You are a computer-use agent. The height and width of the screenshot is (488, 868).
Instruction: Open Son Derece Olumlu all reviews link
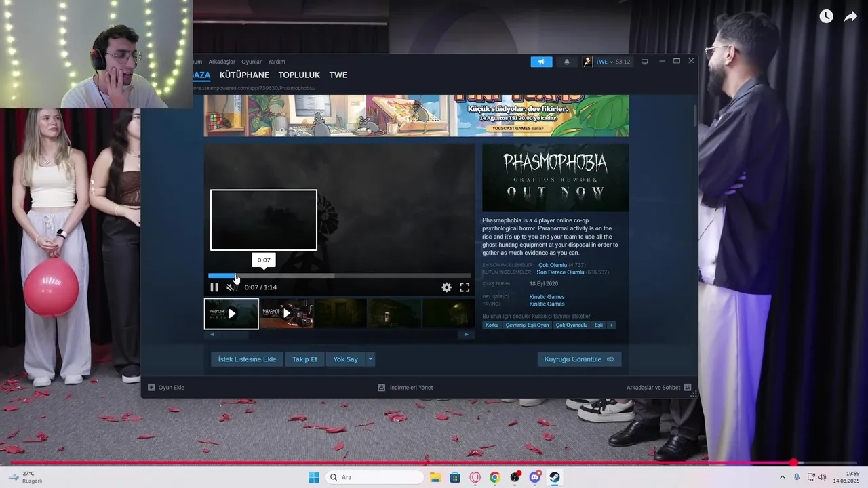coord(560,272)
